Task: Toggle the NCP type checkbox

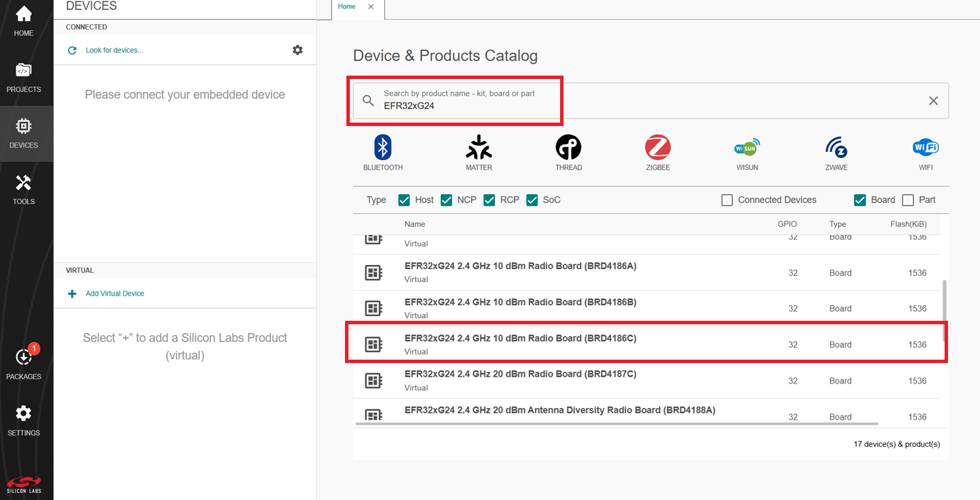Action: (x=446, y=200)
